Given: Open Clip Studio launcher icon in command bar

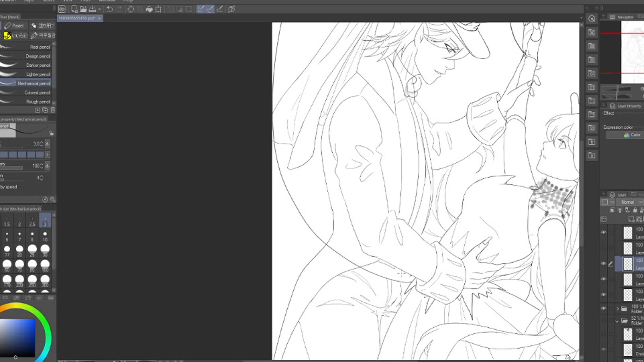Looking at the screenshot, I should (x=62, y=9).
